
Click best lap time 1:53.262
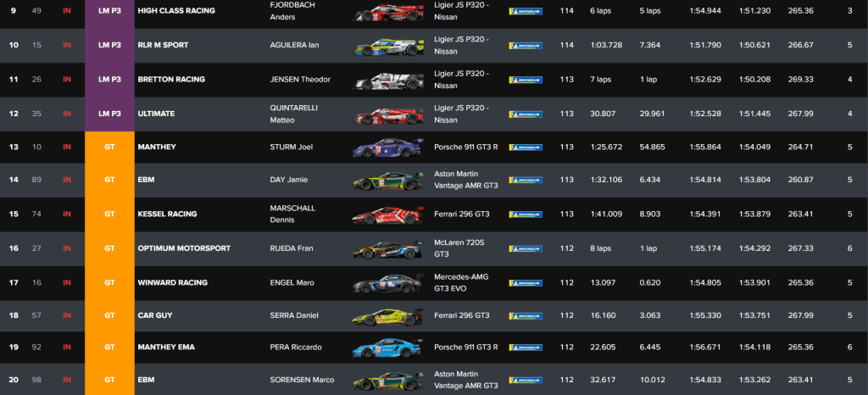(754, 380)
